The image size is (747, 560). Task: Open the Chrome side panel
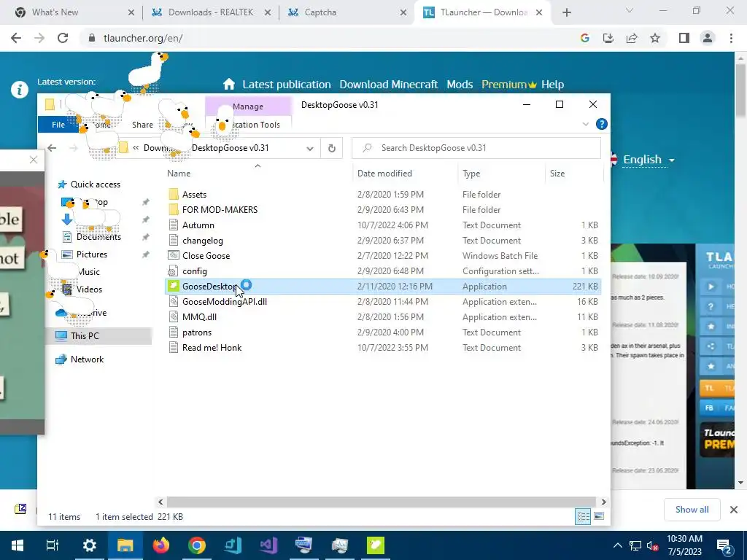coord(684,38)
